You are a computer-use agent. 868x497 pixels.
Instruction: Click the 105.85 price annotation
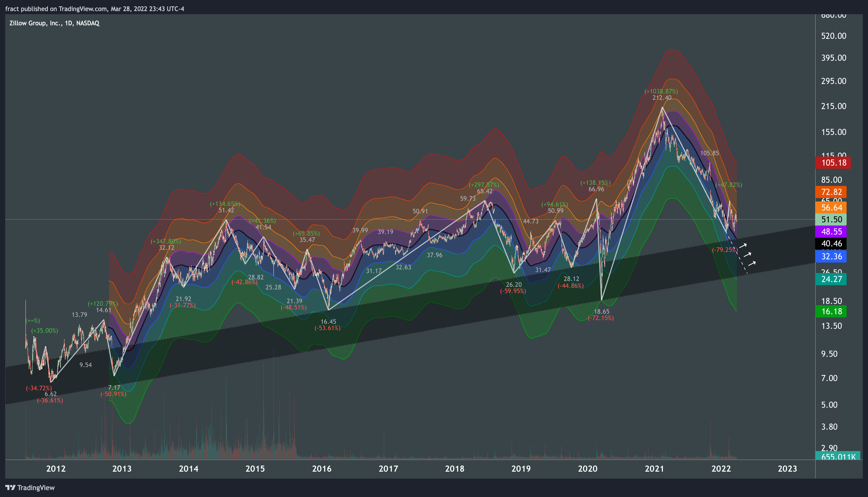pyautogui.click(x=709, y=153)
